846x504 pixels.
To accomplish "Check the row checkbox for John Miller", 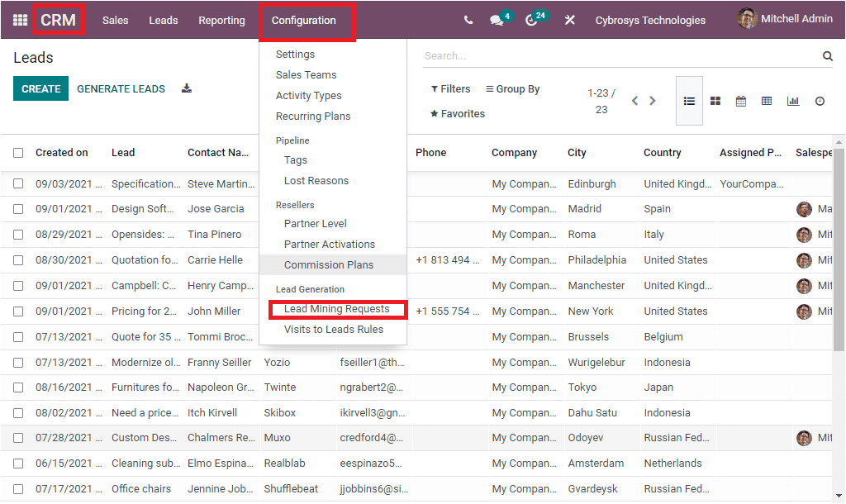I will click(x=18, y=311).
